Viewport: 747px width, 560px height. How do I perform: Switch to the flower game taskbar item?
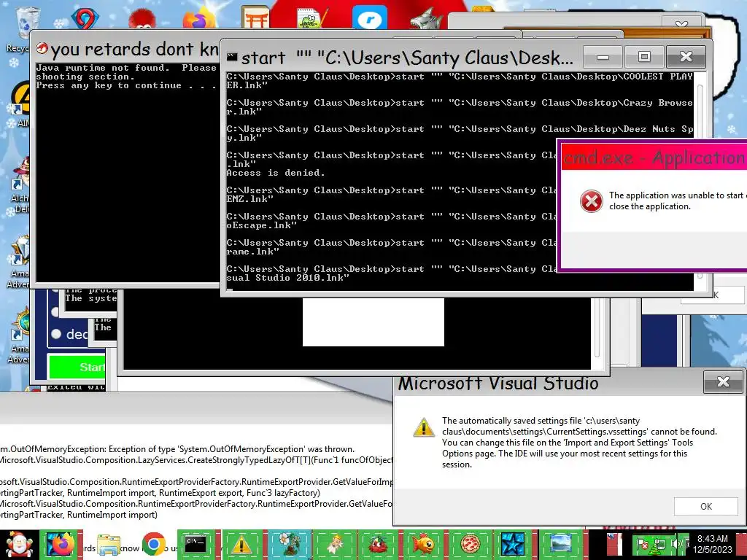tap(288, 544)
